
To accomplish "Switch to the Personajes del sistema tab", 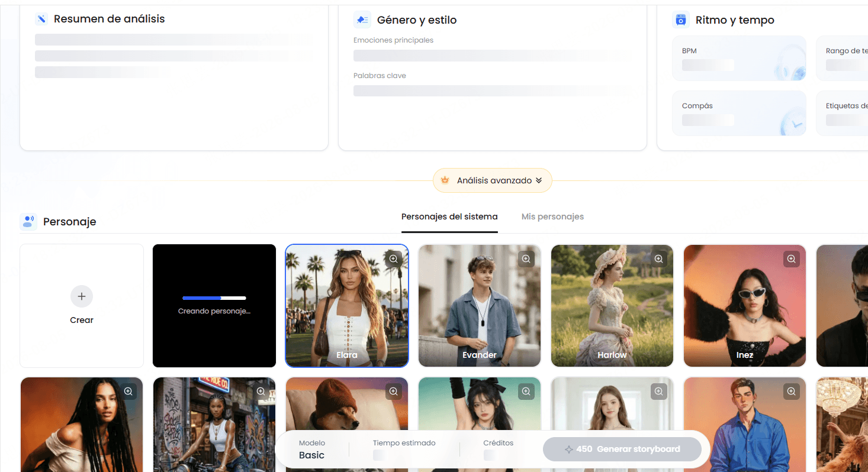I will (449, 216).
